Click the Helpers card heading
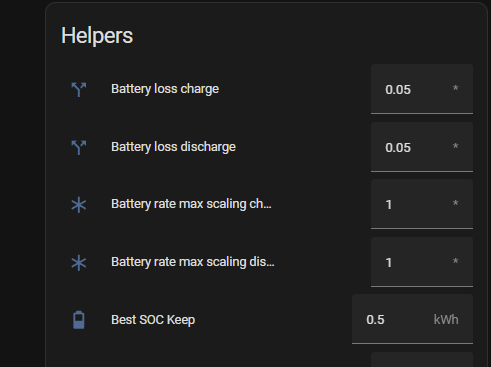Screen dimensions: 491x367 pyautogui.click(x=97, y=36)
